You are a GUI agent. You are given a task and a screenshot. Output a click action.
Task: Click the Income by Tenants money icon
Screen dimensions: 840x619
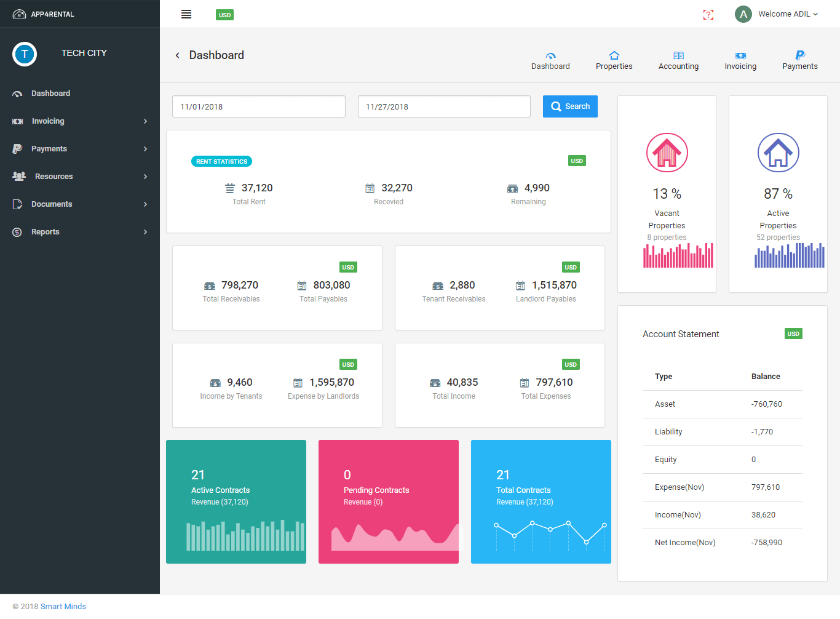point(215,383)
